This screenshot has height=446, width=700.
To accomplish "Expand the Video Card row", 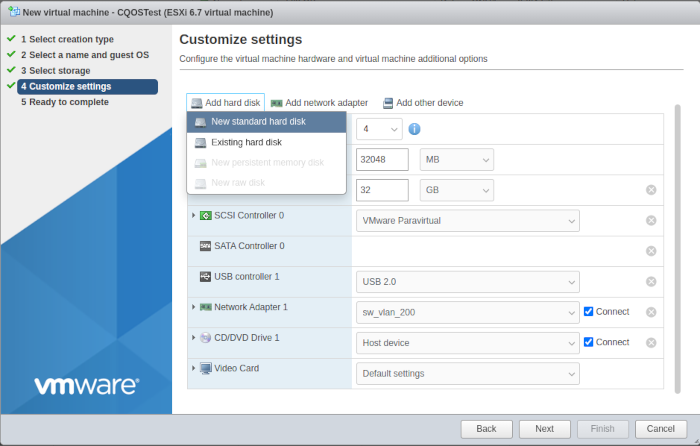I will point(193,368).
